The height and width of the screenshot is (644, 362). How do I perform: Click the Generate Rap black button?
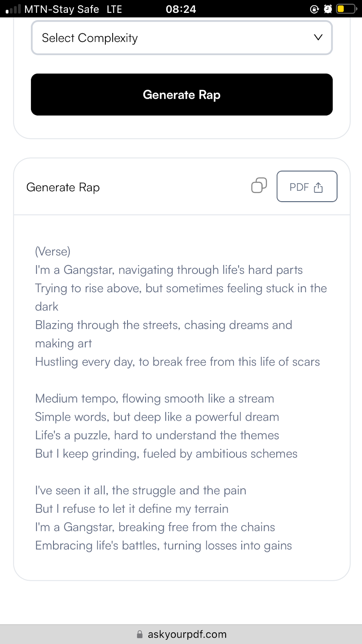tap(182, 95)
